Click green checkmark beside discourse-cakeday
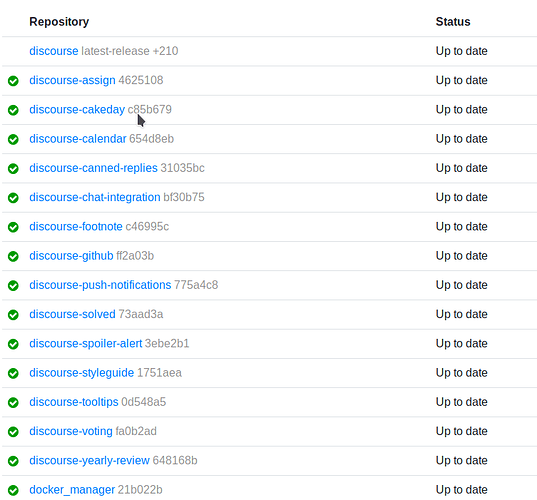The image size is (537, 500). click(x=13, y=110)
